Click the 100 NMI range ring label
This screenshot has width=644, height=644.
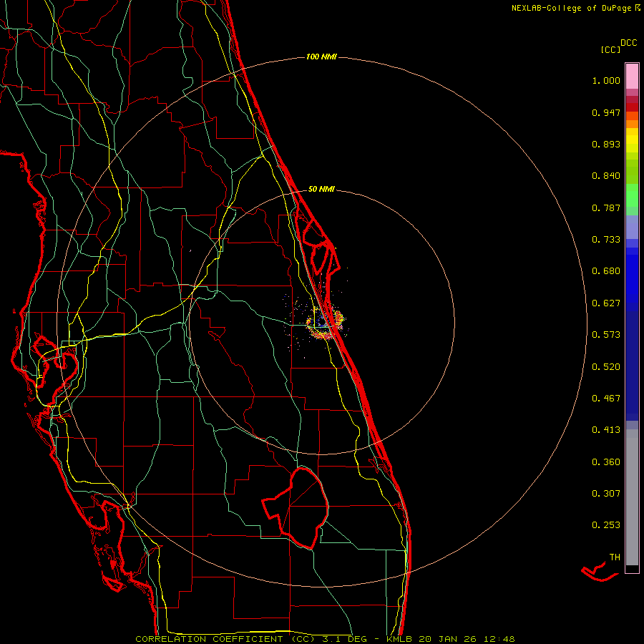(321, 57)
